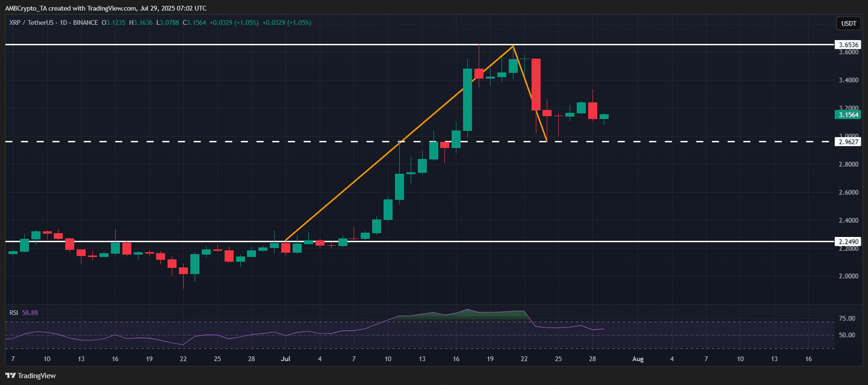868x385 pixels.
Task: Select the white dashed horizontal line
Action: coord(217,142)
